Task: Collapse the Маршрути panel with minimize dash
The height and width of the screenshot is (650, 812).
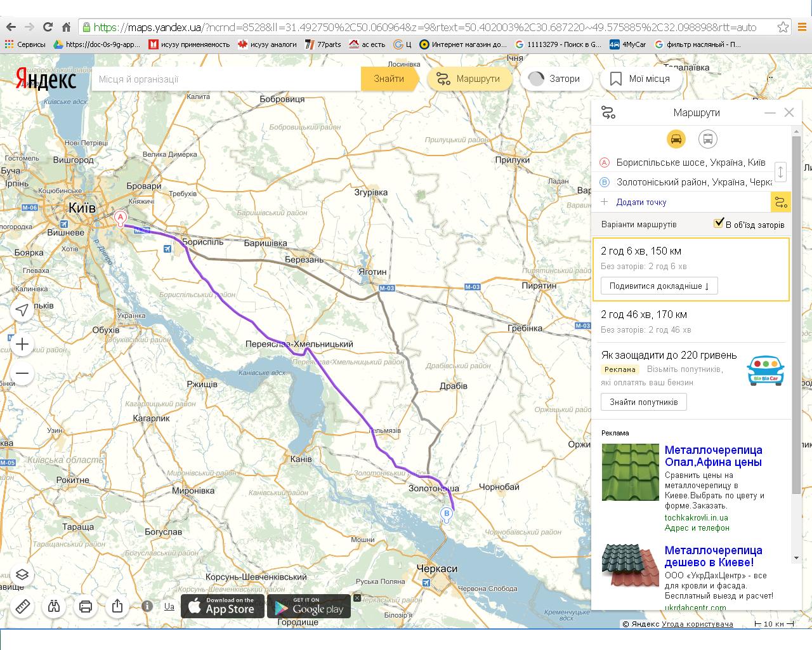Action: coord(770,112)
